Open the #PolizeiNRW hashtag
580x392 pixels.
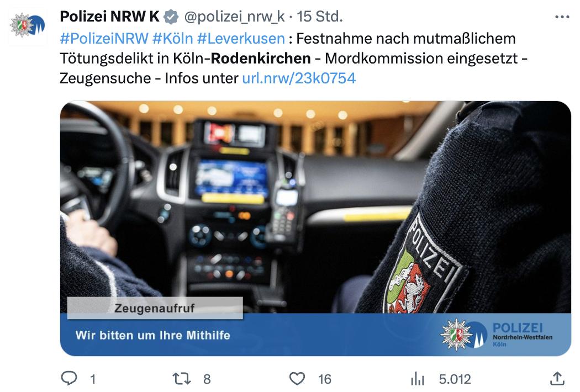coord(104,39)
